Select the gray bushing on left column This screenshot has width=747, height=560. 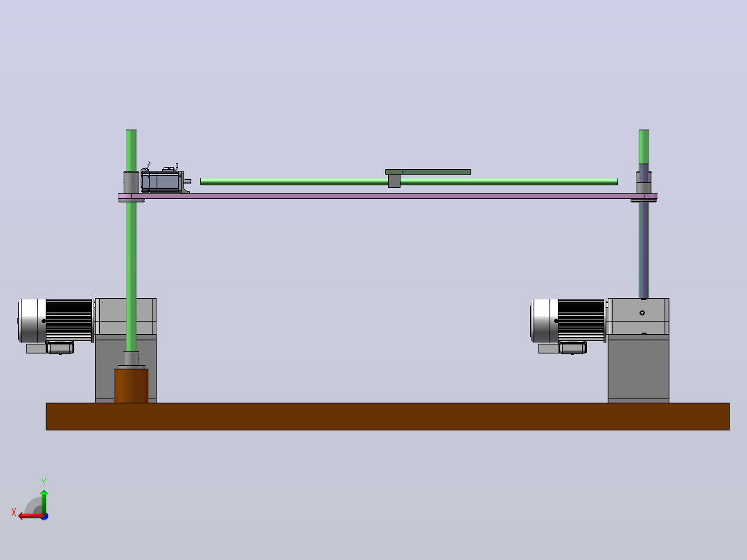(131, 182)
